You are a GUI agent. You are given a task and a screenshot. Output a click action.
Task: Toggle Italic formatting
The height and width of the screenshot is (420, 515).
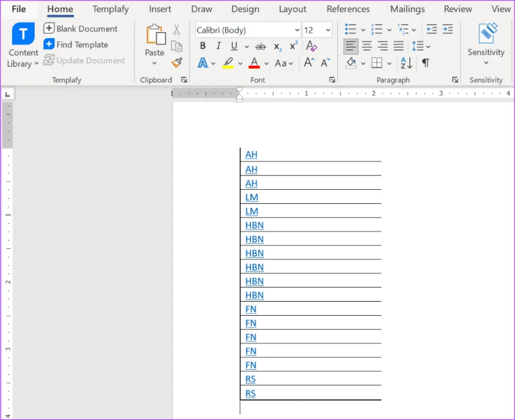coord(218,46)
